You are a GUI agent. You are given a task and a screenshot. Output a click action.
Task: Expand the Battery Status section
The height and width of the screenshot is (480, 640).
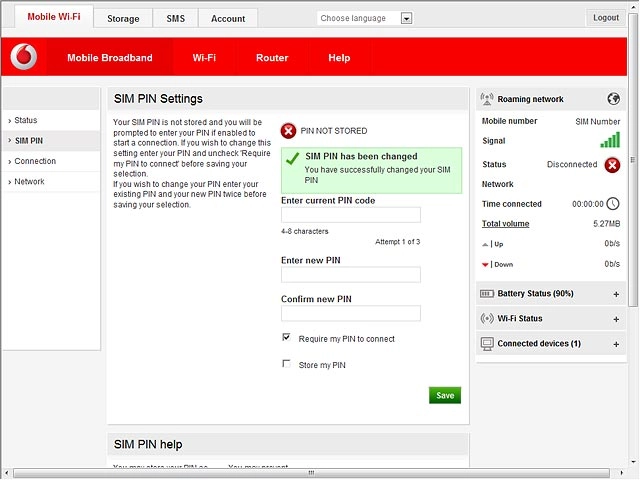click(x=616, y=294)
